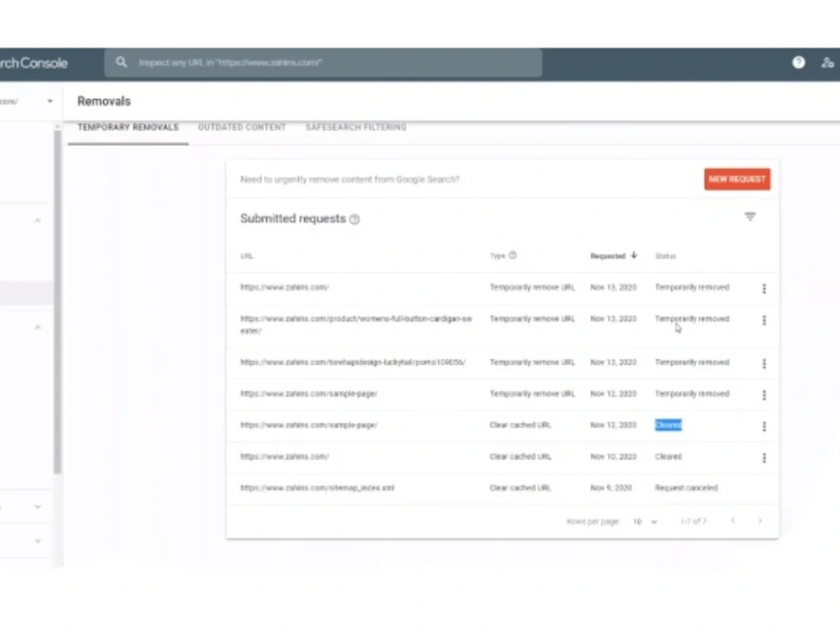Click Clear cached URL in sitemap row
The width and height of the screenshot is (840, 630).
click(520, 488)
